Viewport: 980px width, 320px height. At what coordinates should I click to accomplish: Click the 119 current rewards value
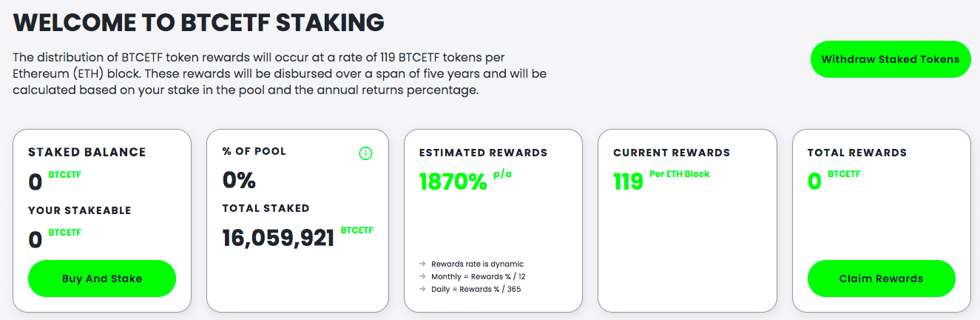click(x=628, y=181)
